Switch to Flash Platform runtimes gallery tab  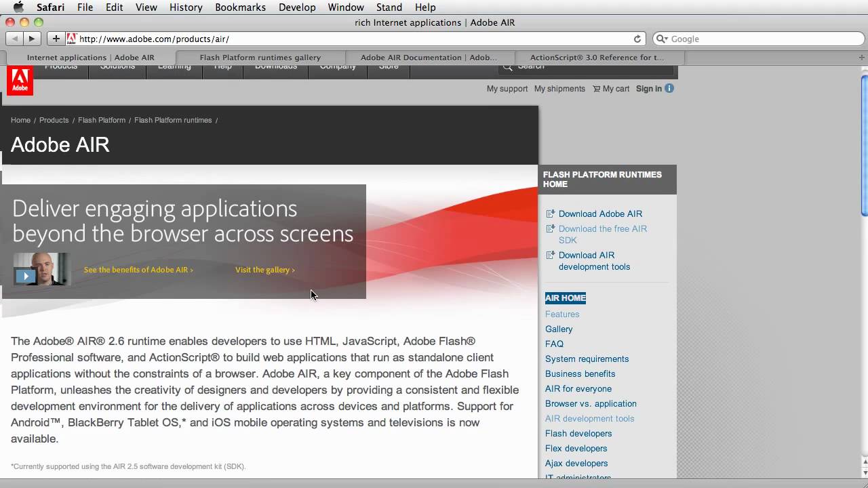coord(260,58)
